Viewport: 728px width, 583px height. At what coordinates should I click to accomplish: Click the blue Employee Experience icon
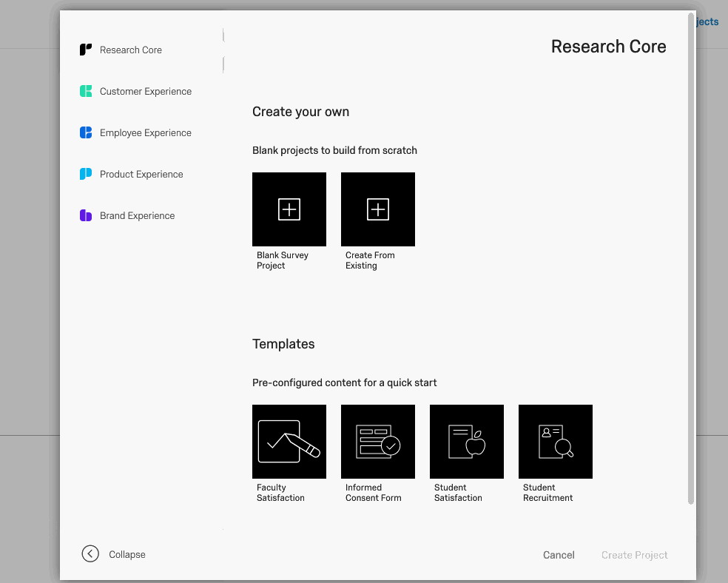[85, 132]
